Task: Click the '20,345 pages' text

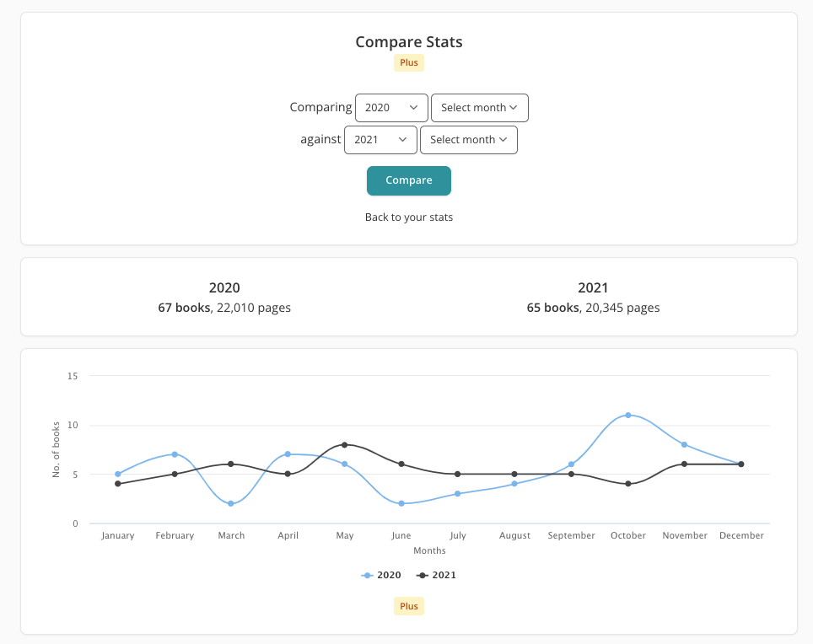Action: 622,308
